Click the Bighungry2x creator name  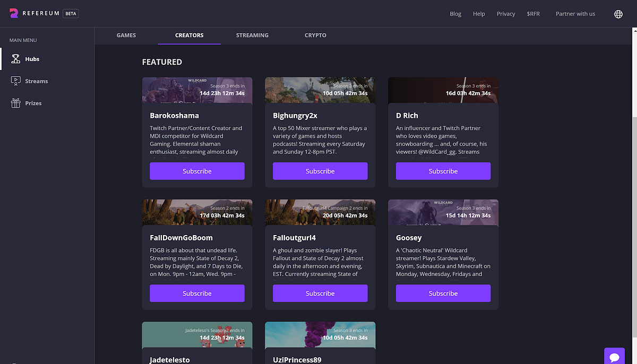click(295, 116)
